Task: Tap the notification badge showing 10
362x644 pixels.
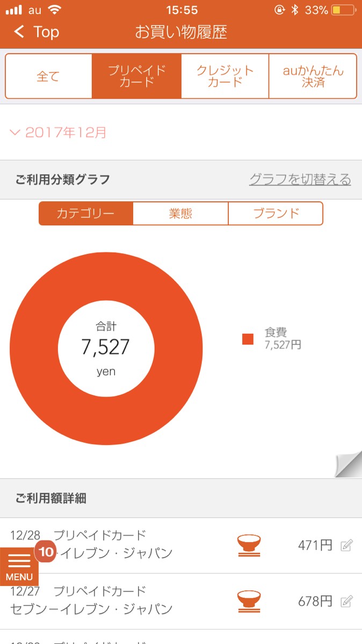Action: [x=46, y=551]
